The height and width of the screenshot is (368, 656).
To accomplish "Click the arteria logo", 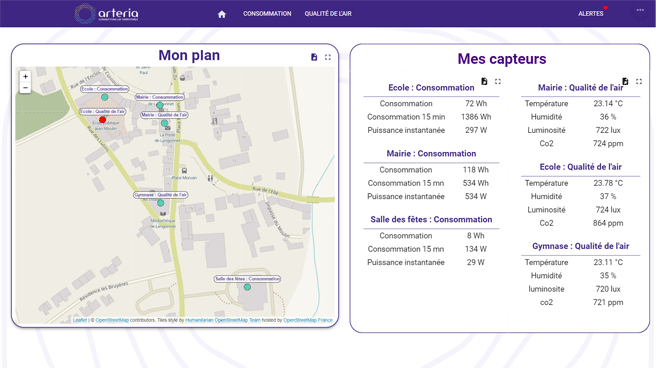I will point(107,13).
